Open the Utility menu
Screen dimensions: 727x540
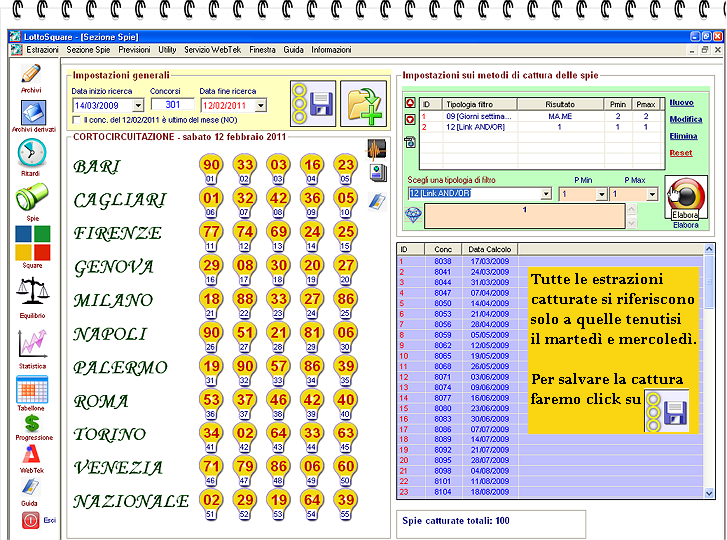(x=167, y=50)
